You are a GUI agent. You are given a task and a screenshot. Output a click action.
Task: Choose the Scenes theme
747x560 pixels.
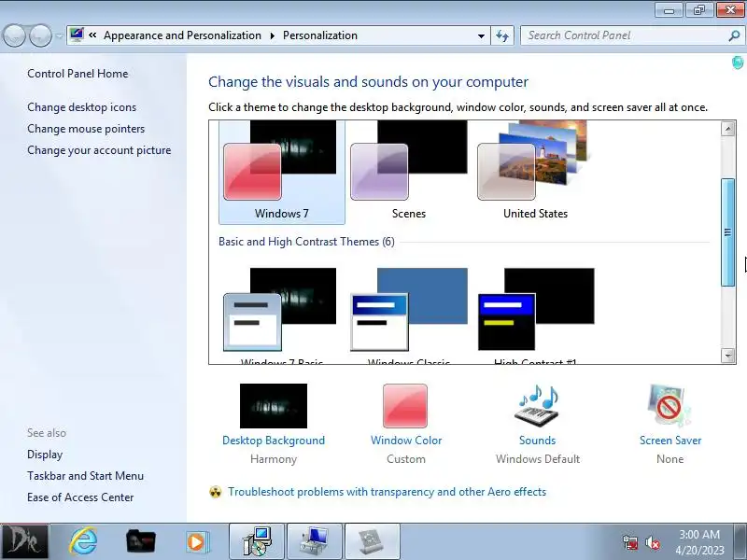tap(409, 171)
